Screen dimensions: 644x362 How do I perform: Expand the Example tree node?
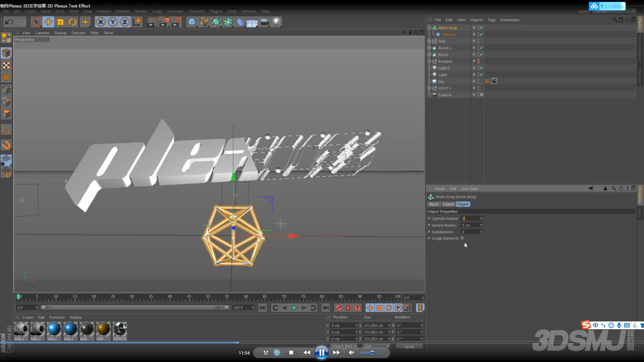(x=429, y=61)
